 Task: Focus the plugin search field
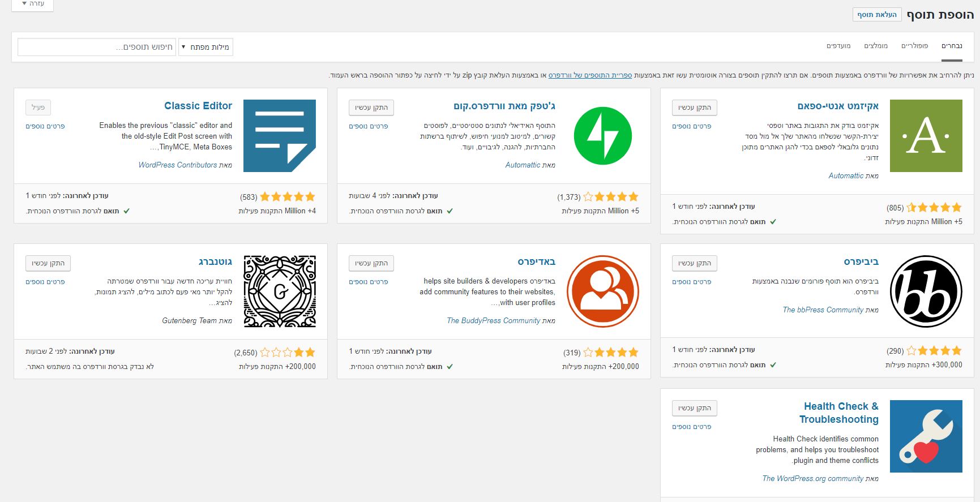[x=97, y=47]
